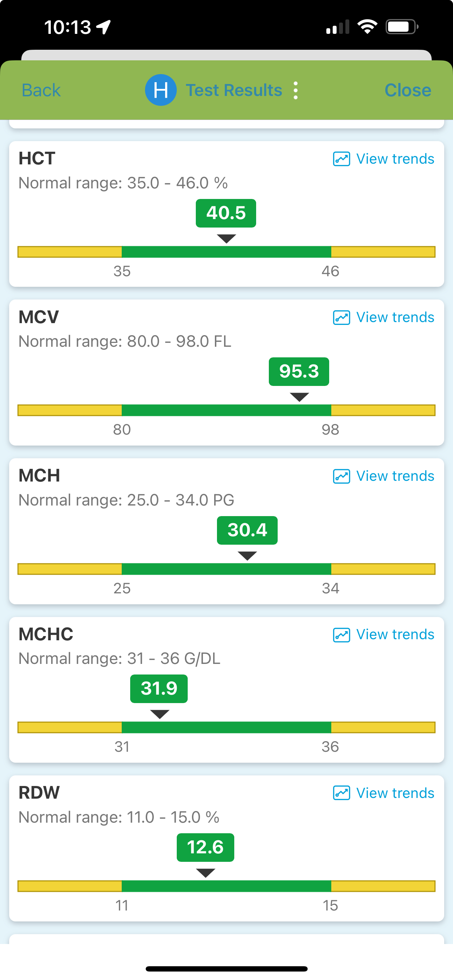453x980 pixels.
Task: Open View trends for RDW
Action: click(395, 793)
